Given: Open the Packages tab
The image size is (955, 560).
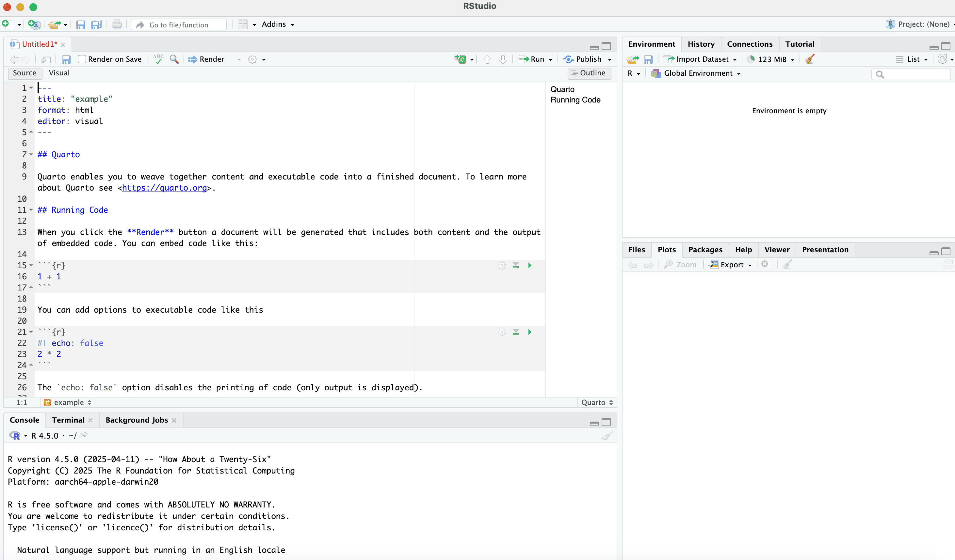Looking at the screenshot, I should point(705,250).
